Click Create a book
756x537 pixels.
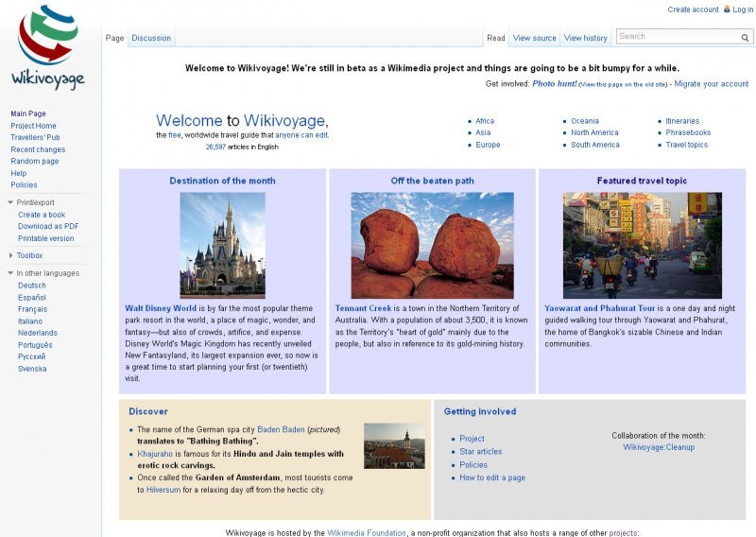(42, 215)
